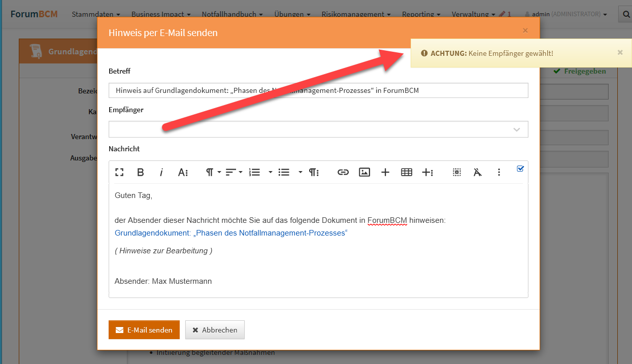
Task: Click the E-Mail senden button
Action: [x=144, y=329]
